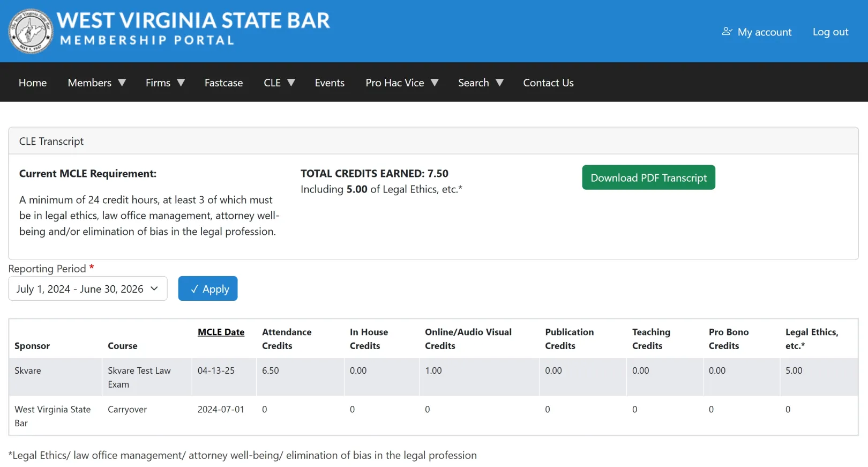This screenshot has height=467, width=868.
Task: Open the Members menu
Action: (x=89, y=83)
